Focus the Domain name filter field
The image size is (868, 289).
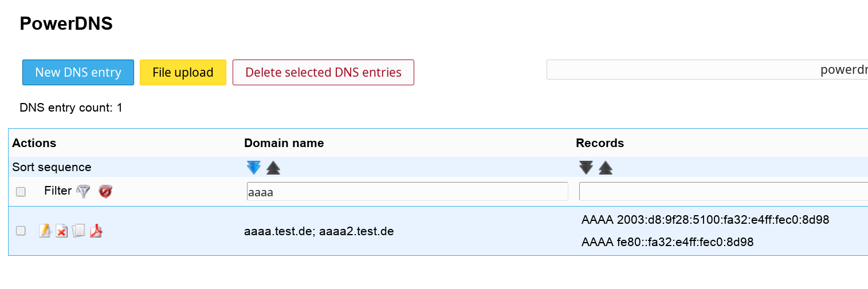407,192
